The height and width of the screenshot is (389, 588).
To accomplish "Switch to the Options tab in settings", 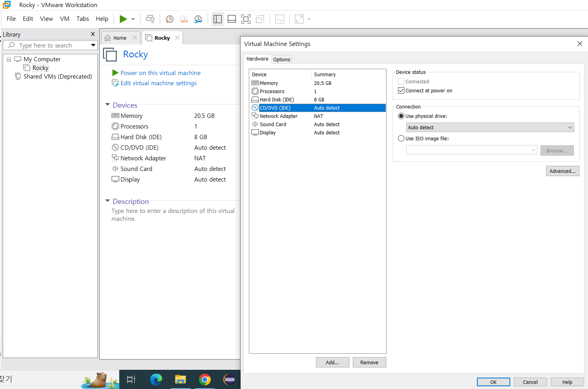I will click(x=282, y=59).
